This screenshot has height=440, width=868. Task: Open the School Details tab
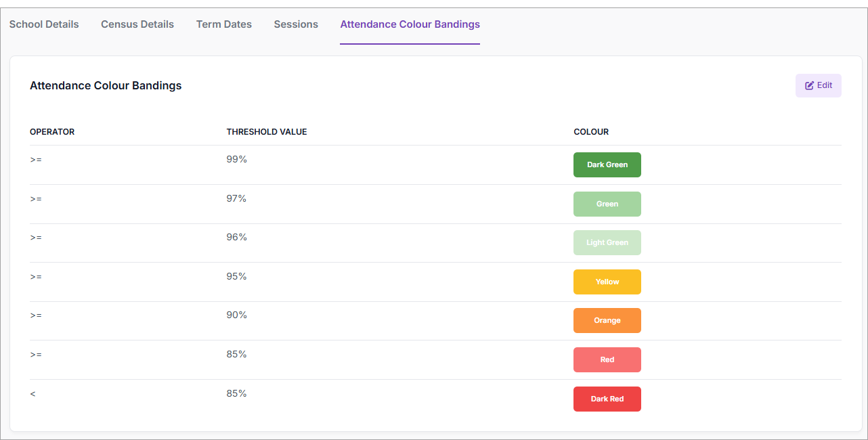(44, 24)
